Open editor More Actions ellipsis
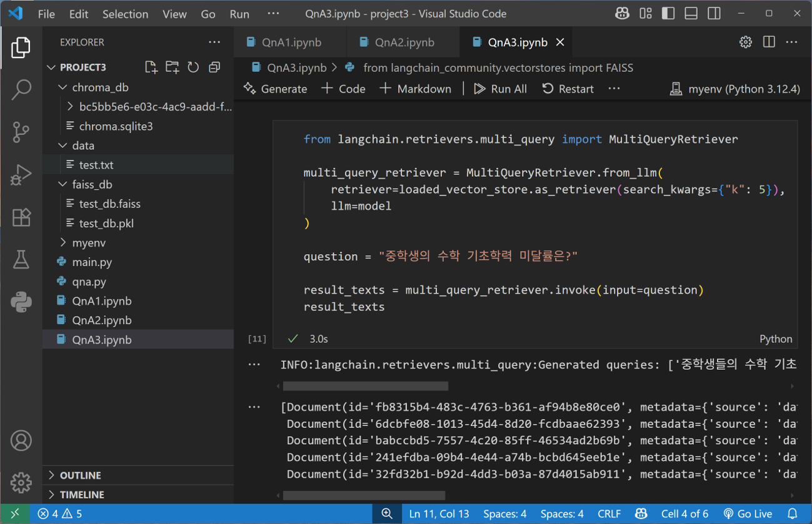Viewport: 812px width, 524px height. coord(792,42)
